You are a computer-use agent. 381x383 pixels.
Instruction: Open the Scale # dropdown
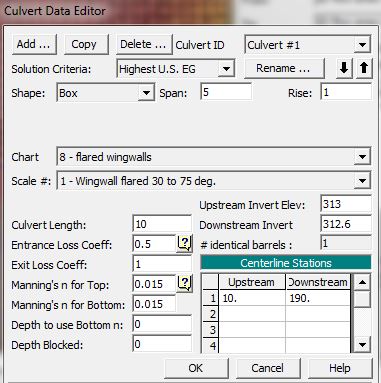[x=362, y=181]
